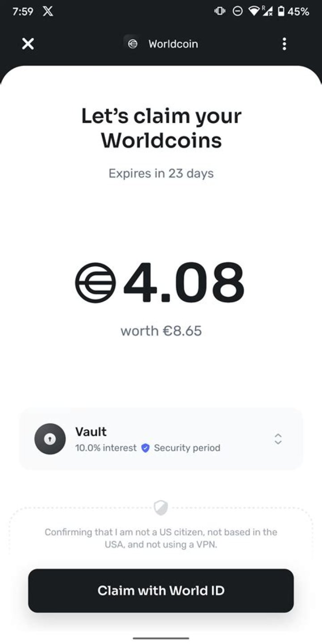
Task: Expand the Vault destination selector arrows
Action: [x=278, y=439]
